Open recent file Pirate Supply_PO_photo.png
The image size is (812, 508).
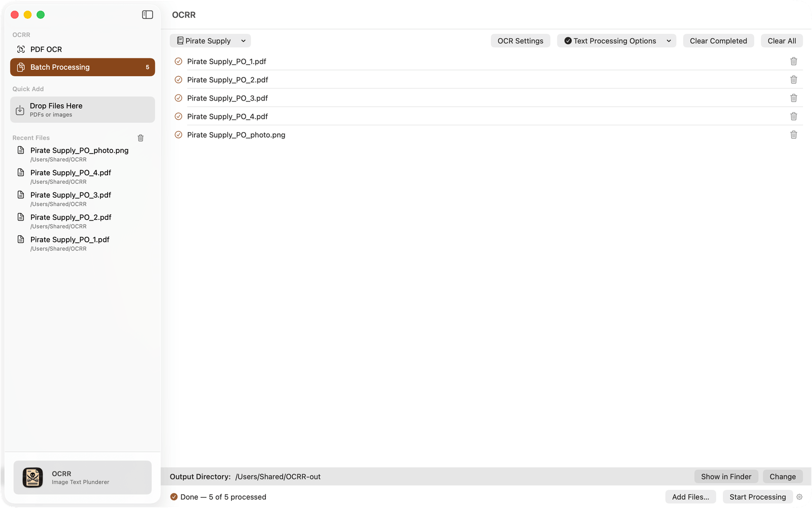pyautogui.click(x=82, y=154)
